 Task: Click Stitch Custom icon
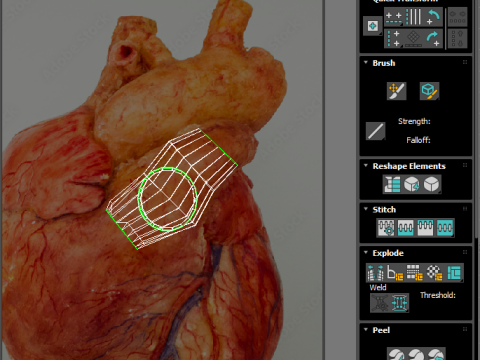tap(445, 228)
